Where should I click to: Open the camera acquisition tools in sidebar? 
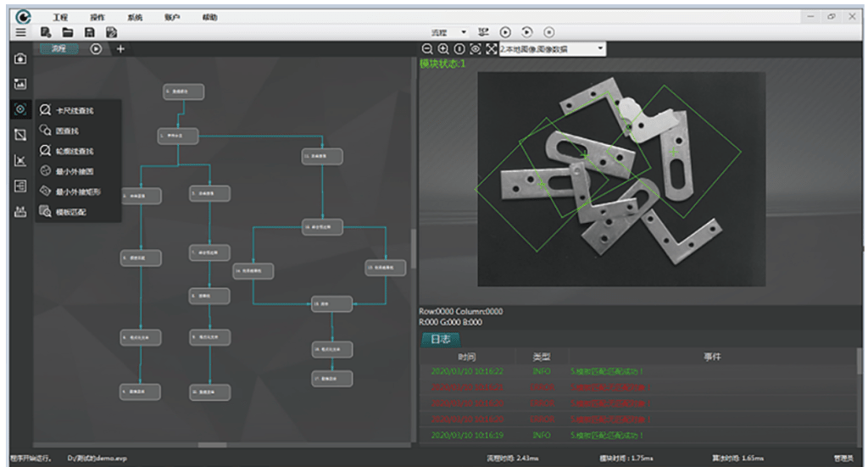point(21,59)
